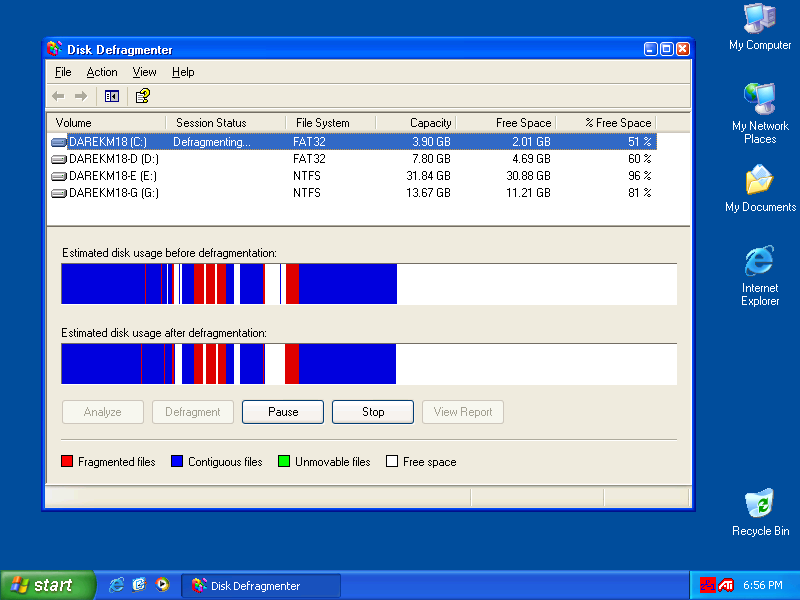Click the drive icon for DAREKM18-D (D:)
This screenshot has height=600, width=800.
tap(59, 159)
